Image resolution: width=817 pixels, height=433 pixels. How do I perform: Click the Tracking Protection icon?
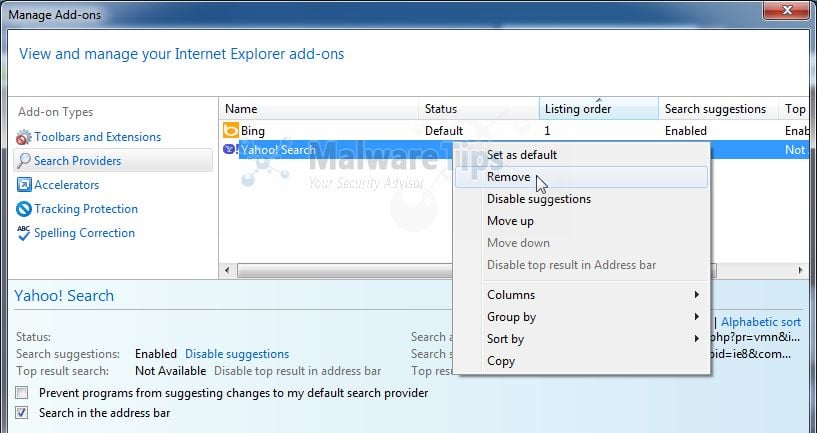[x=24, y=209]
